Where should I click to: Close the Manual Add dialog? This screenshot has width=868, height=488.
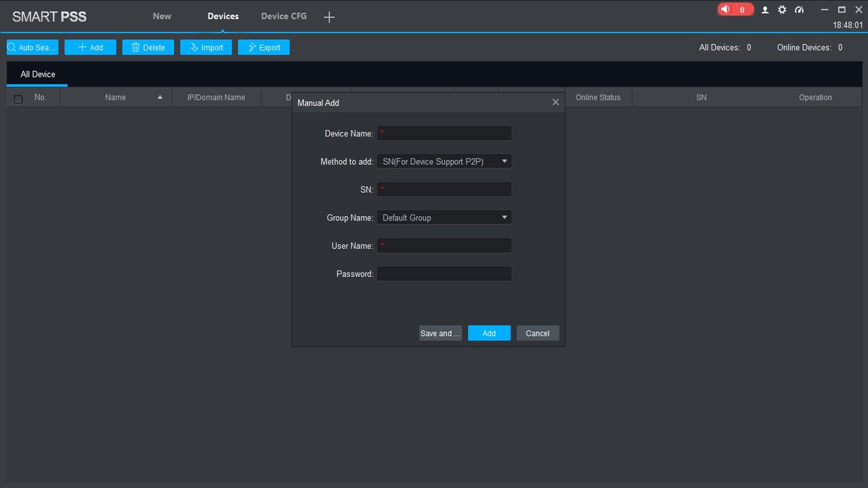pyautogui.click(x=556, y=103)
